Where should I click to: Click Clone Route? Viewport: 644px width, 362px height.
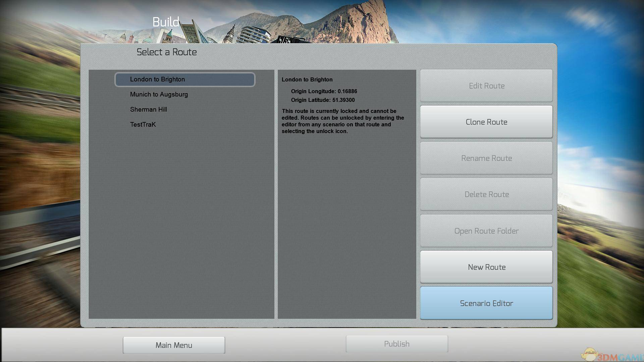486,122
